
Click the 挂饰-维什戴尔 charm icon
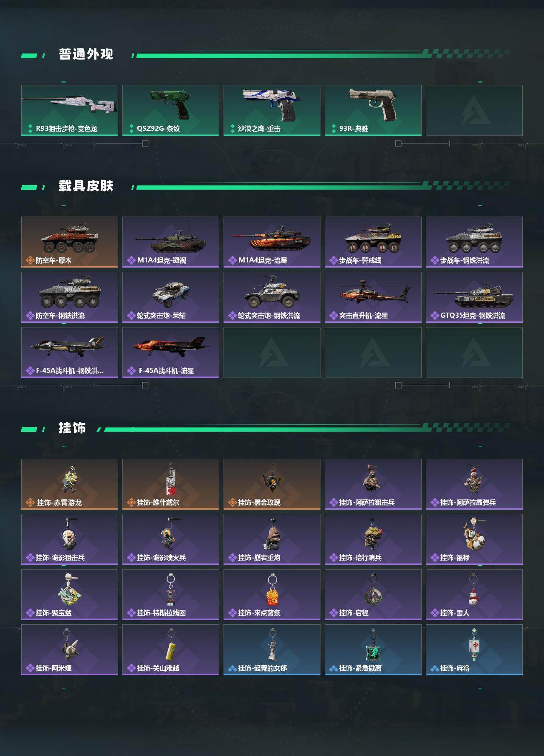[x=171, y=484]
